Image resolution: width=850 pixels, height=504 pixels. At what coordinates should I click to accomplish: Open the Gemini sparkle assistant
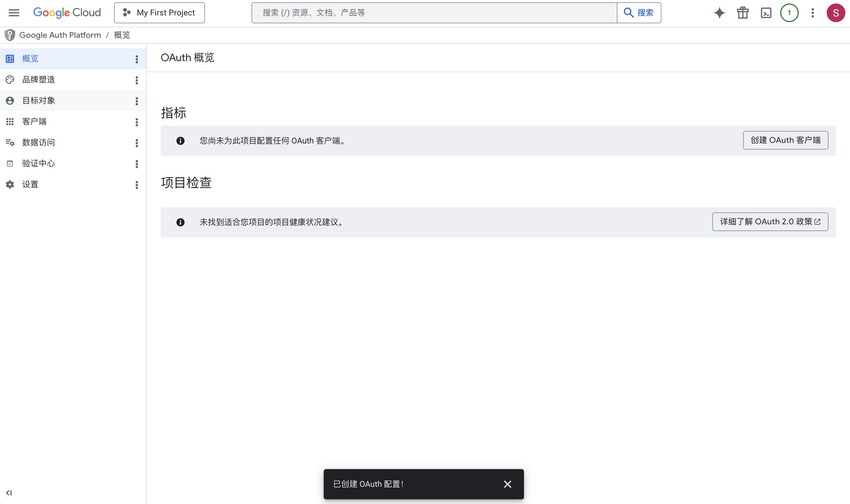click(719, 13)
